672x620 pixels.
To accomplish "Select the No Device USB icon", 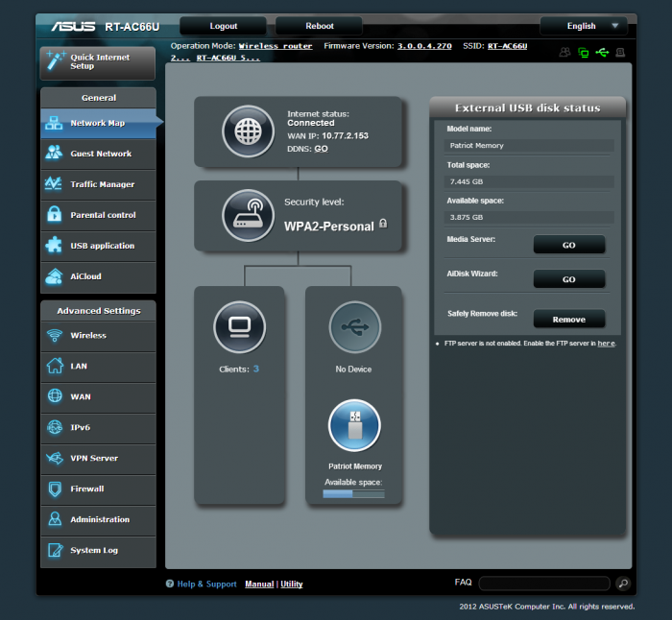I will point(354,327).
